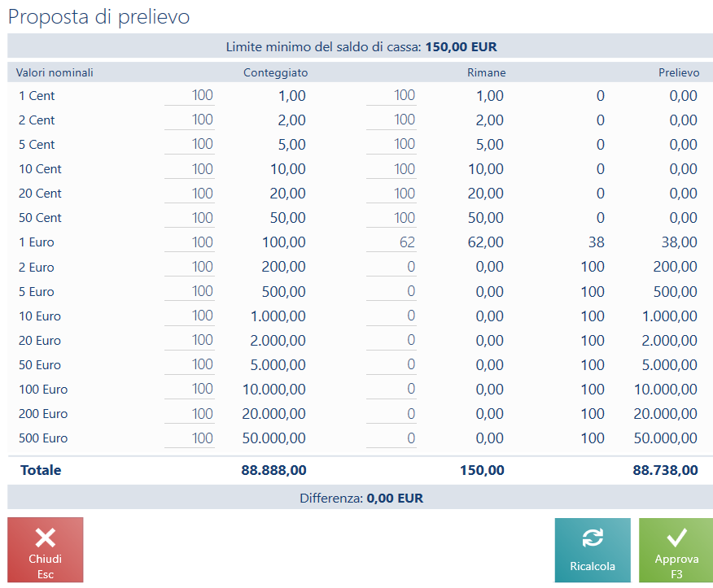Image resolution: width=713 pixels, height=588 pixels.
Task: Click the Prelievo column header
Action: (678, 73)
